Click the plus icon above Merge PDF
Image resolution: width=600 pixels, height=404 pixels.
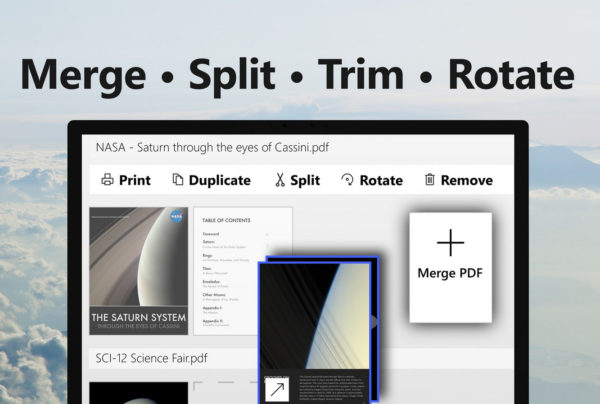point(451,243)
